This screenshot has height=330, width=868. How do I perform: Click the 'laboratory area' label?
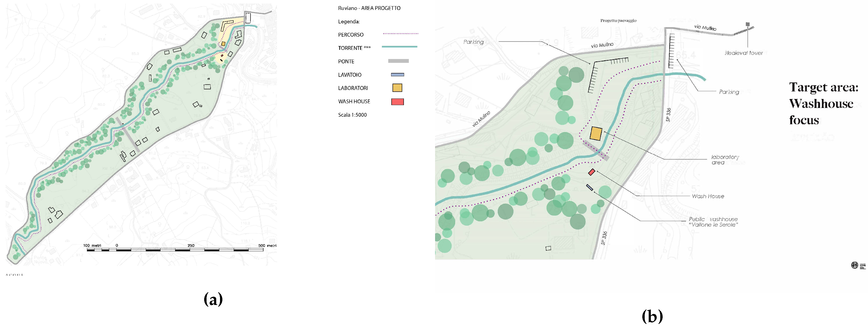[x=725, y=160]
